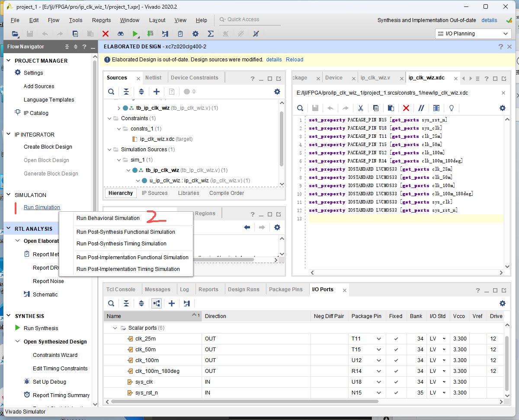
Task: Click Add Sources in Project Manager
Action: 39,86
